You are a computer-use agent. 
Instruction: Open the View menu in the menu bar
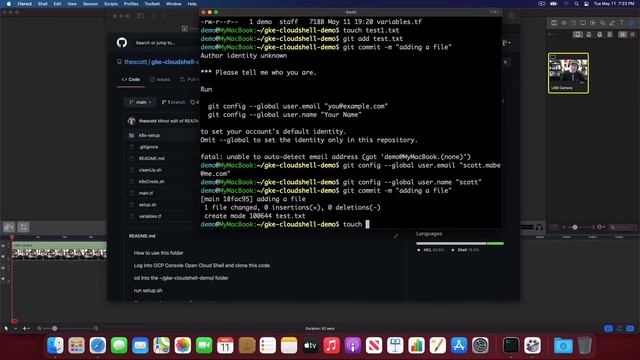[72, 4]
